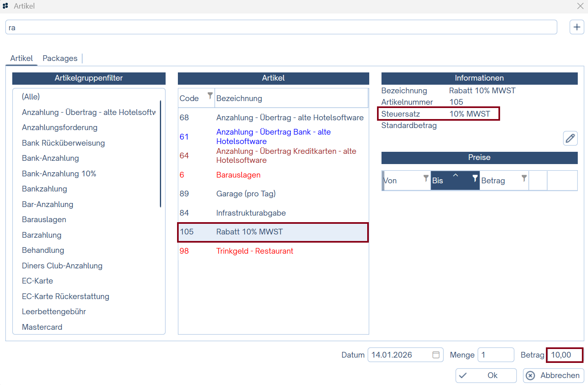
Task: Select Trinkgeld - Restaurant article row
Action: click(254, 251)
